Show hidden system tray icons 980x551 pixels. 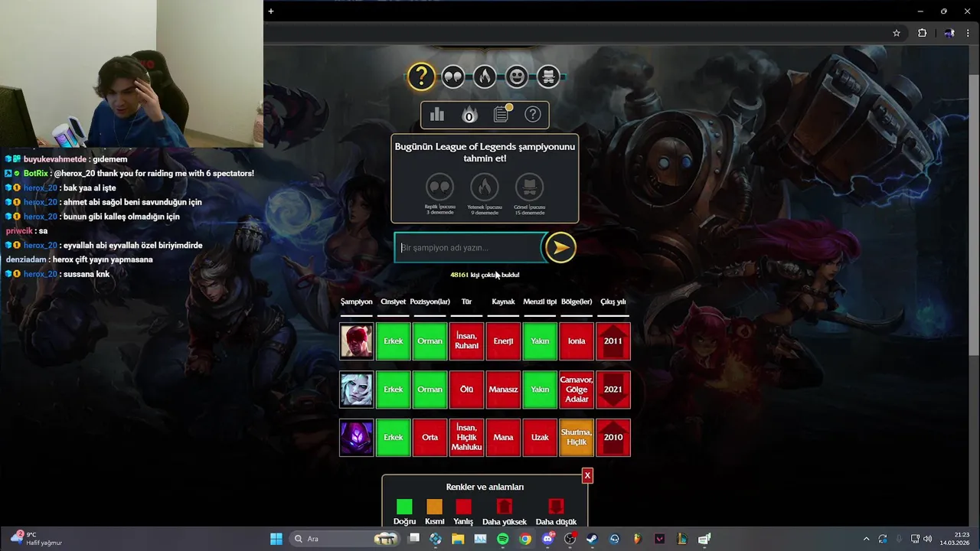(866, 539)
